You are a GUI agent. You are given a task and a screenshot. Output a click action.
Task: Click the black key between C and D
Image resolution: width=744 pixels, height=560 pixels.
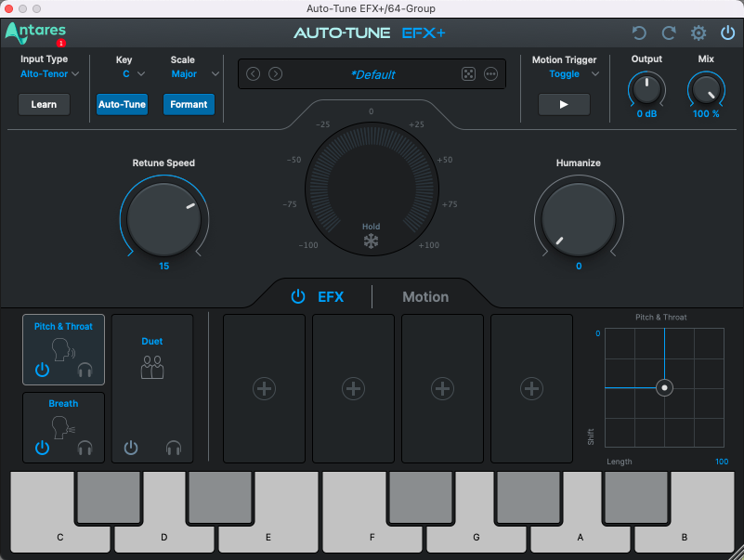(x=109, y=498)
